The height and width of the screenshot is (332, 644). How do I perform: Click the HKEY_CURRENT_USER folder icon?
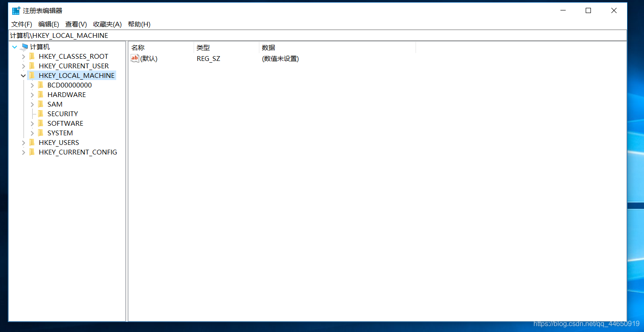coord(32,66)
